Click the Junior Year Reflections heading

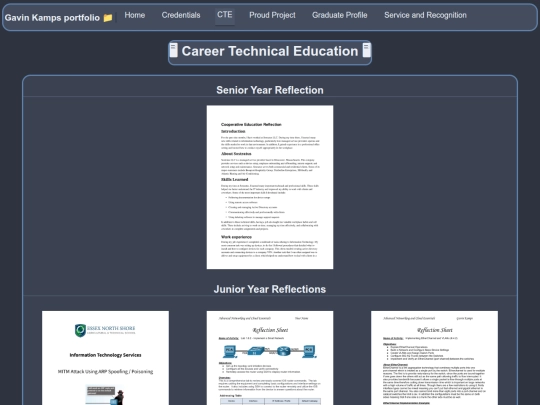[270, 289]
